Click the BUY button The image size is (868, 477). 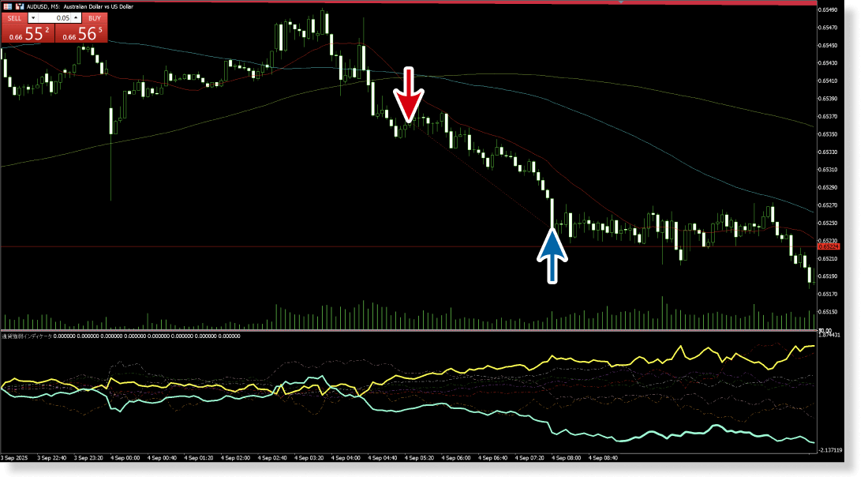94,17
